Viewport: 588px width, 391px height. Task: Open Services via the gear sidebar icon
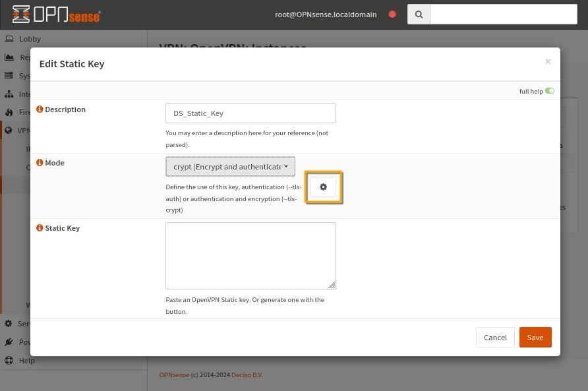click(9, 323)
